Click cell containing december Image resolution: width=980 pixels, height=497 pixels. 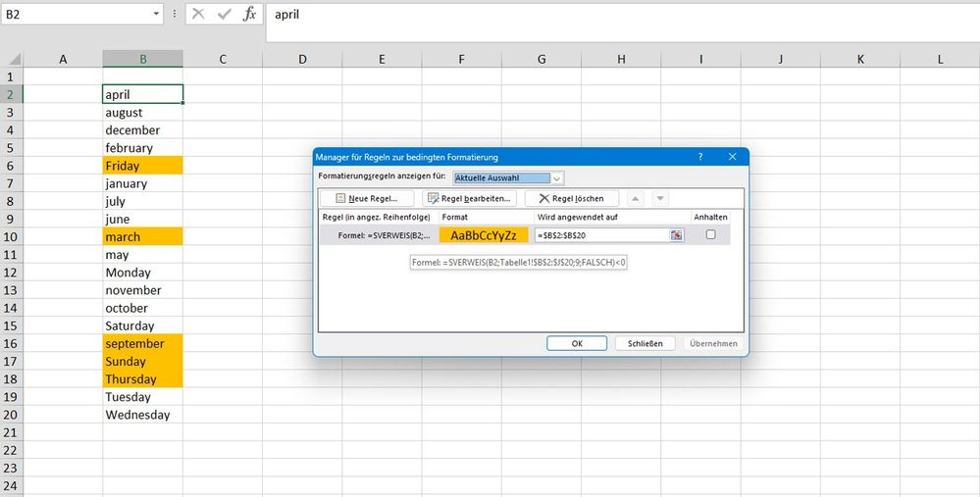(143, 129)
